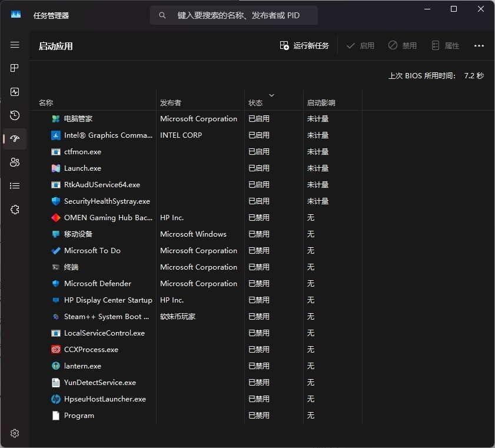Open the Details list page icon

(15, 186)
